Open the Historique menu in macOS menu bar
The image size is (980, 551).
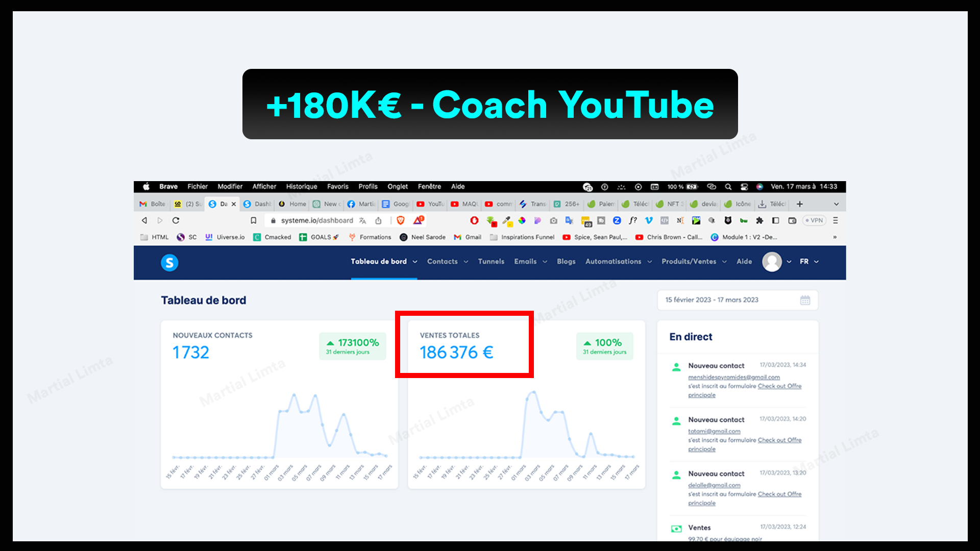(x=302, y=187)
